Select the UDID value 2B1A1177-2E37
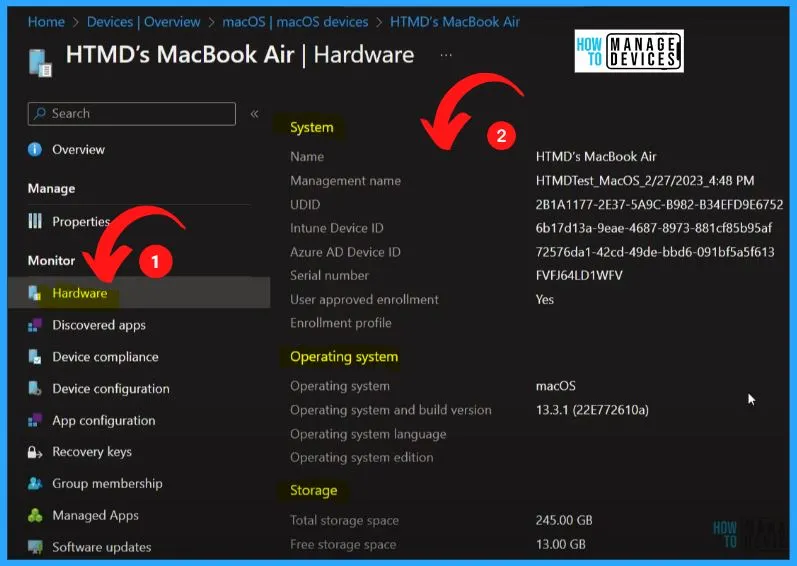This screenshot has height=566, width=797. [659, 204]
